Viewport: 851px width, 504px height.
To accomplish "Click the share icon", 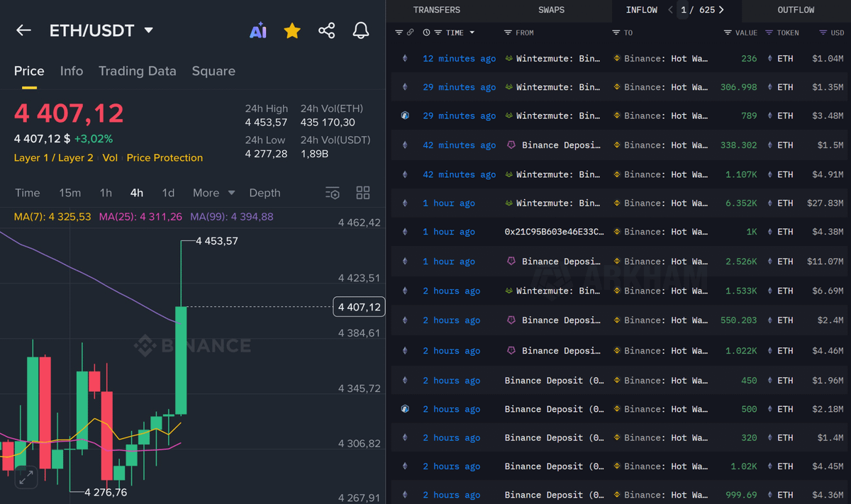I will coord(326,30).
